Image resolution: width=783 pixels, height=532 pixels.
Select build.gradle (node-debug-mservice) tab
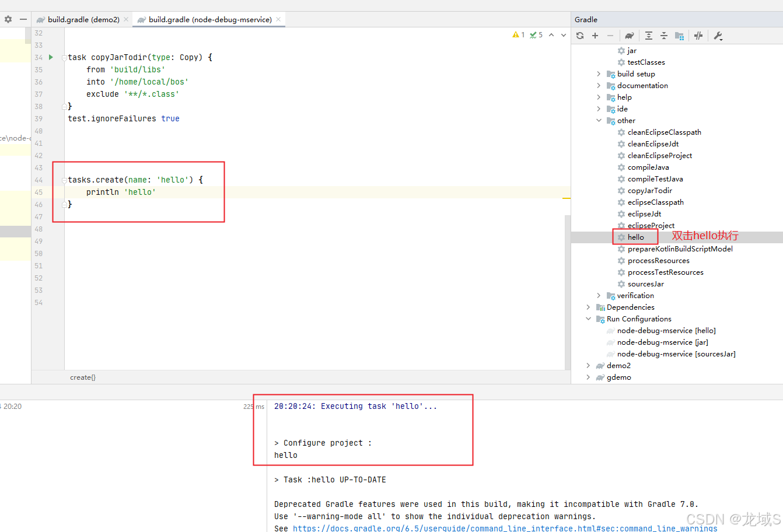[x=207, y=19]
